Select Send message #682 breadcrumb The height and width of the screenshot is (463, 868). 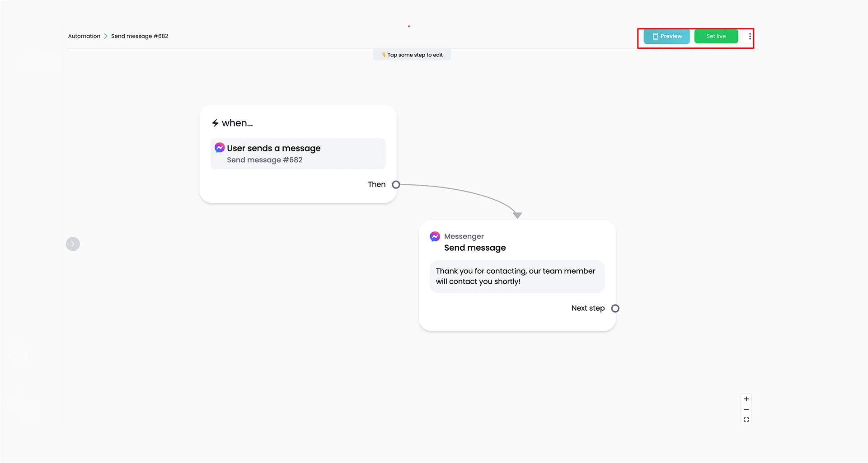tap(140, 36)
